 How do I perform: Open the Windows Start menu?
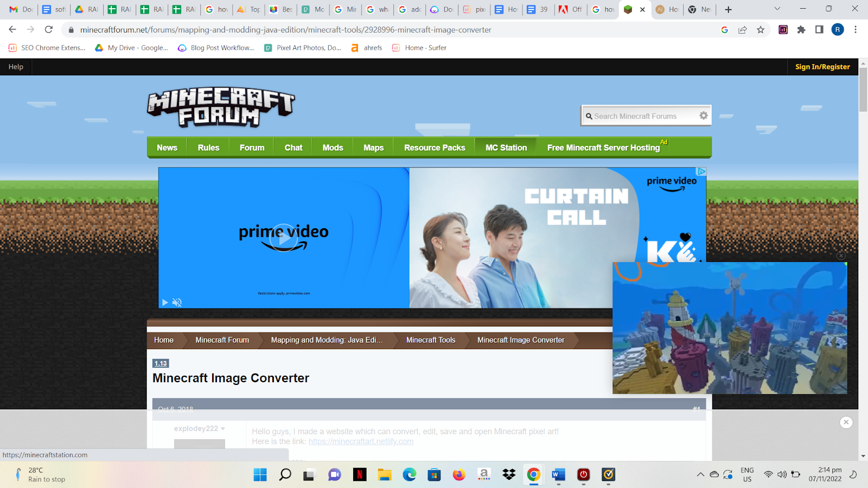(x=260, y=475)
